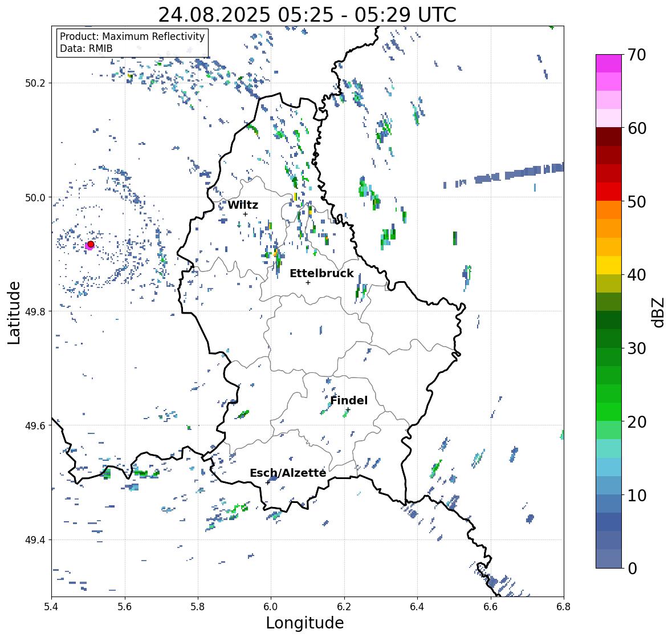Click the Latitude axis label
672x637 pixels.
click(x=14, y=313)
